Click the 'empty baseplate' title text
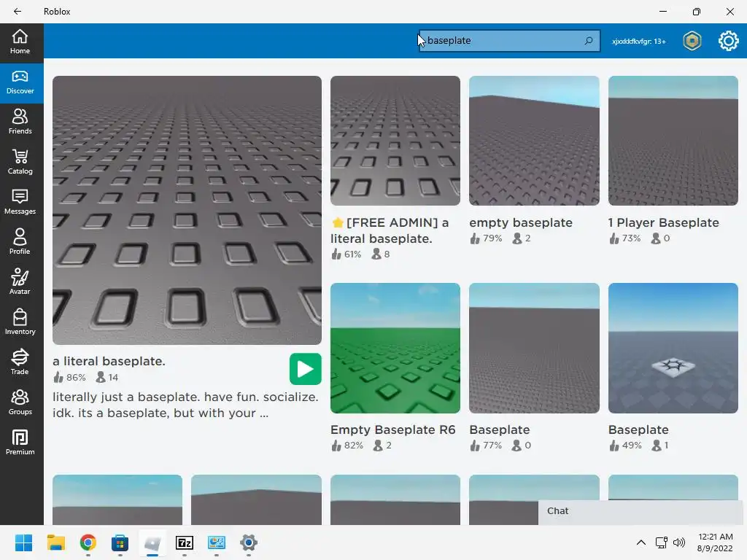 pos(521,223)
